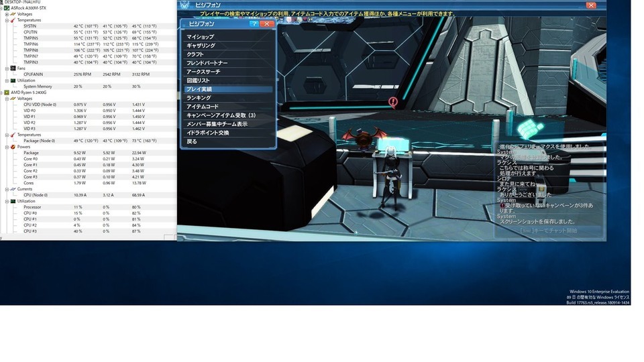This screenshot has height=362, width=644.
Task: Open 図鑑リスト menu entry
Action: tap(228, 80)
